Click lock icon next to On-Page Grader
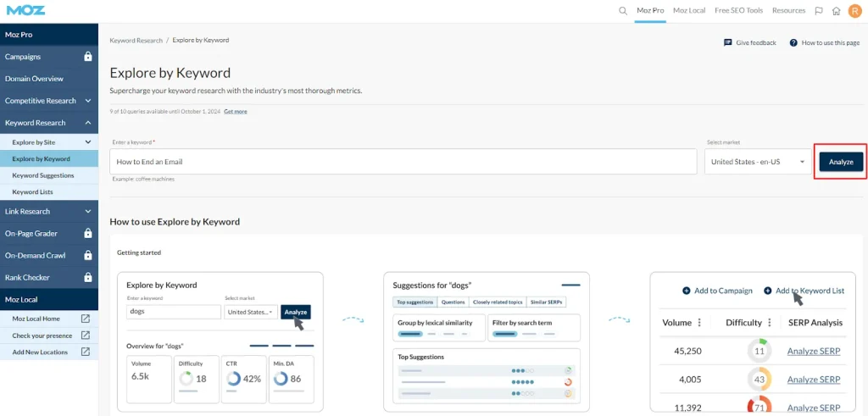Screen dimensions: 868x416 click(87, 234)
